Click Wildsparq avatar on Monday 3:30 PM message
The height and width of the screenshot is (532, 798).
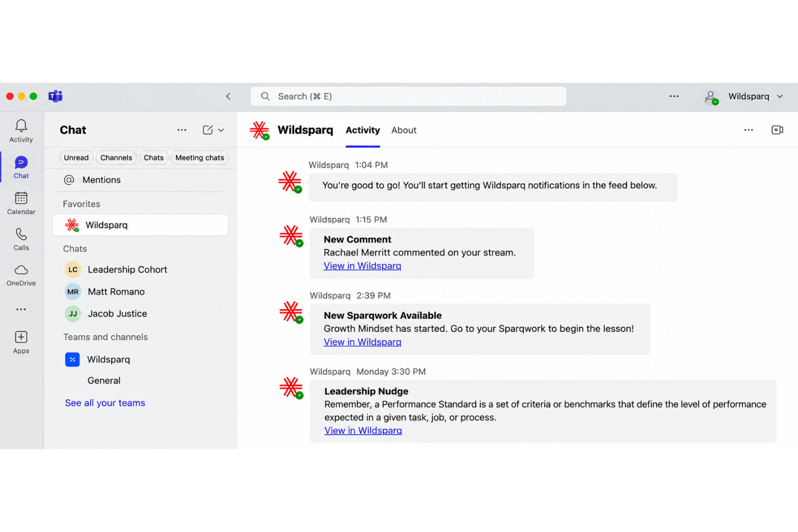pos(291,388)
